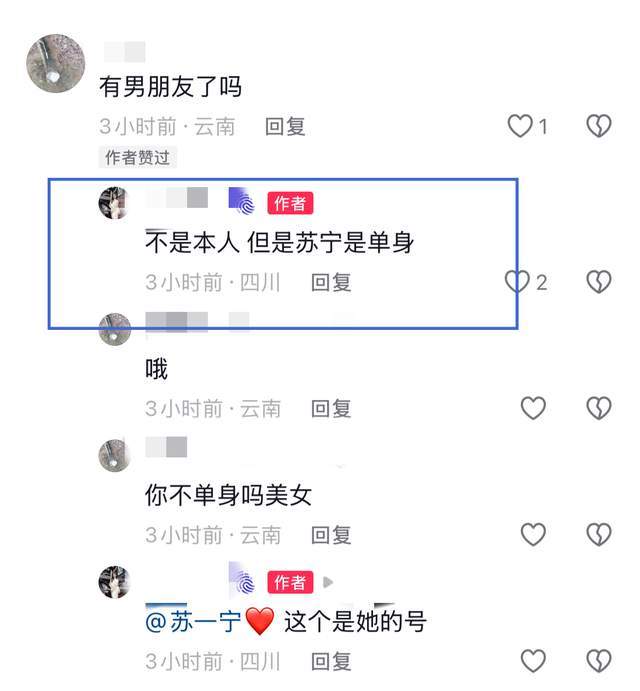This screenshot has width=640, height=691.
Task: Dislike the reply '不是本人 但是苏宁是单身'
Action: [x=599, y=282]
